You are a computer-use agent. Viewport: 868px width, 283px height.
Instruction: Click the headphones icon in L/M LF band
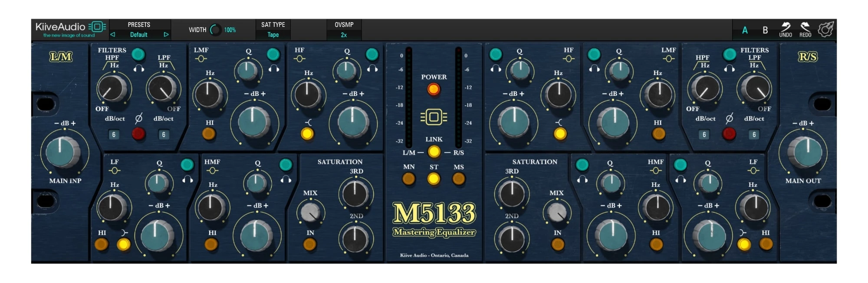pos(187,179)
